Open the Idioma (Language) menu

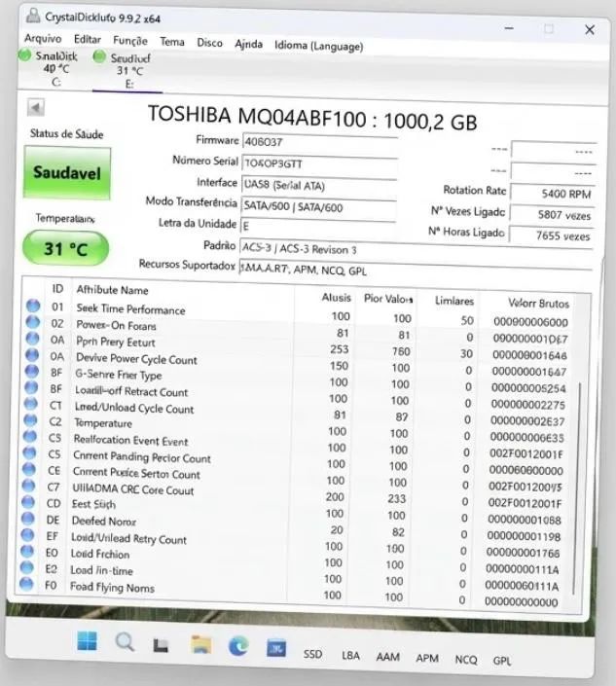point(319,46)
